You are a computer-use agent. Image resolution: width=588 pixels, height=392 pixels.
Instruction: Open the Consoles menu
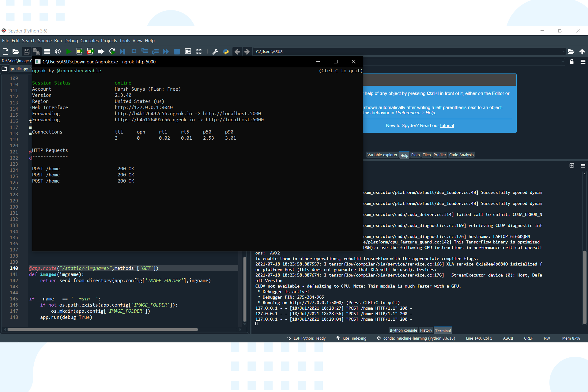click(x=89, y=41)
